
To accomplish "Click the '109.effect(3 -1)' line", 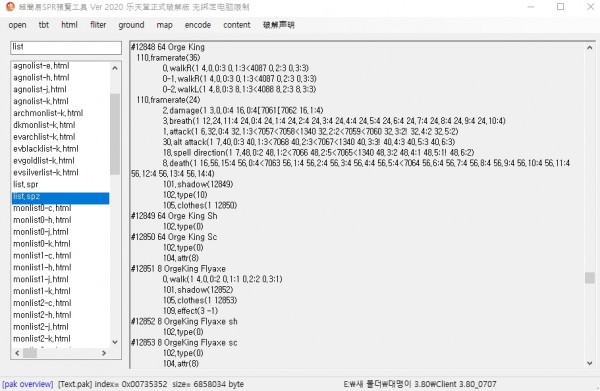I will tap(191, 311).
